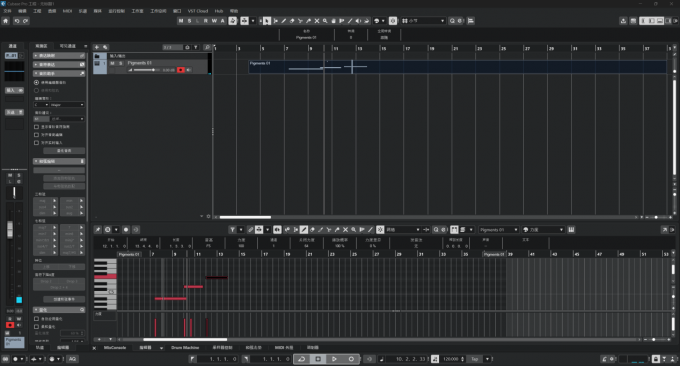Viewport: 680px width, 366px height.
Task: Click the AQ auto quantize button
Action: click(x=72, y=359)
